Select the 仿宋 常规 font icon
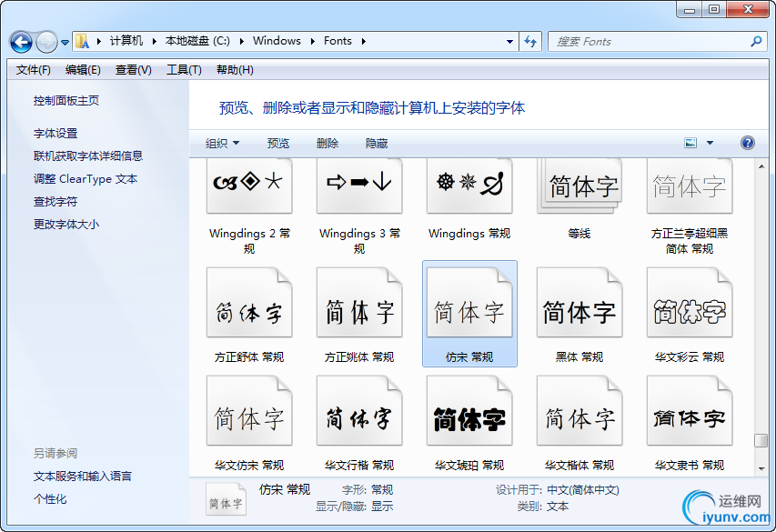The height and width of the screenshot is (532, 776). [469, 302]
